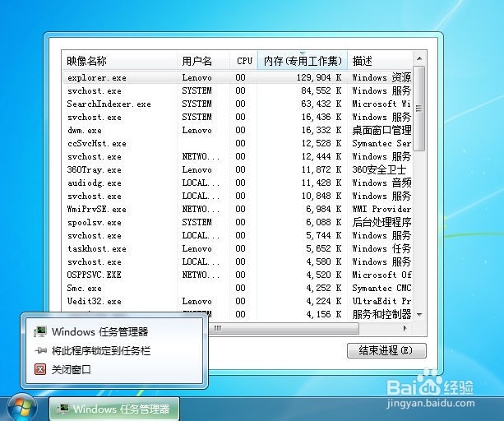Click horizontal scrollbar right arrow
This screenshot has width=504, height=421.
pos(405,328)
